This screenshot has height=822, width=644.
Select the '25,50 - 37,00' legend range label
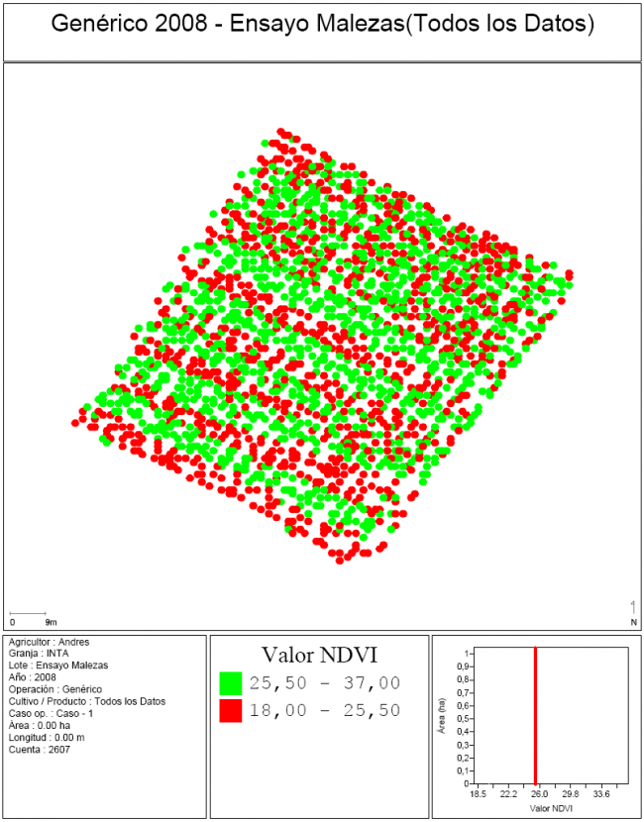324,682
